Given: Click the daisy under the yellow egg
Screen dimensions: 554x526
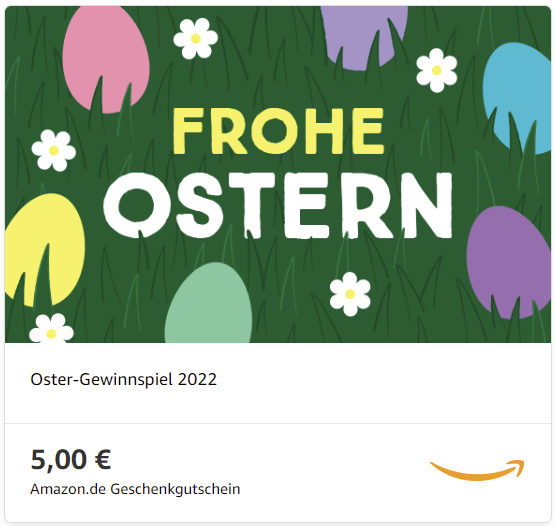Looking at the screenshot, I should pyautogui.click(x=51, y=329).
